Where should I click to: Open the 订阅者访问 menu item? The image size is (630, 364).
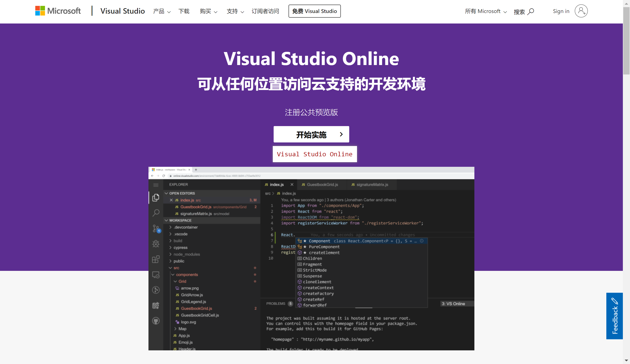(265, 11)
